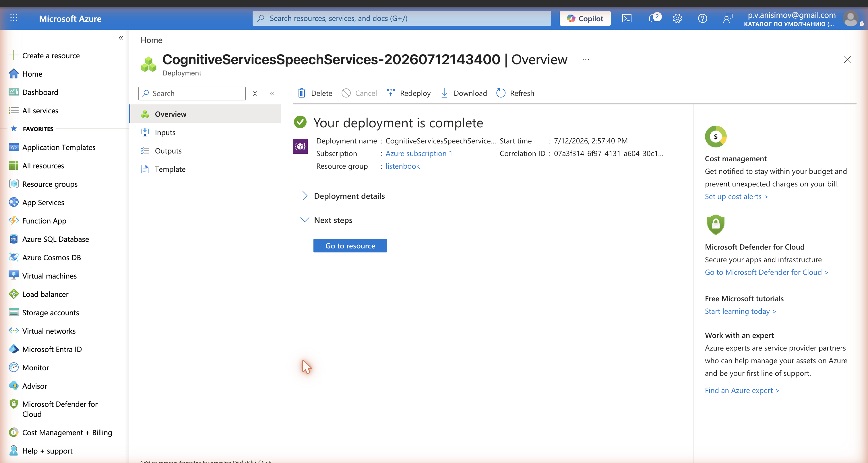This screenshot has width=868, height=463.
Task: Follow the Find an Azure expert link
Action: (x=742, y=390)
